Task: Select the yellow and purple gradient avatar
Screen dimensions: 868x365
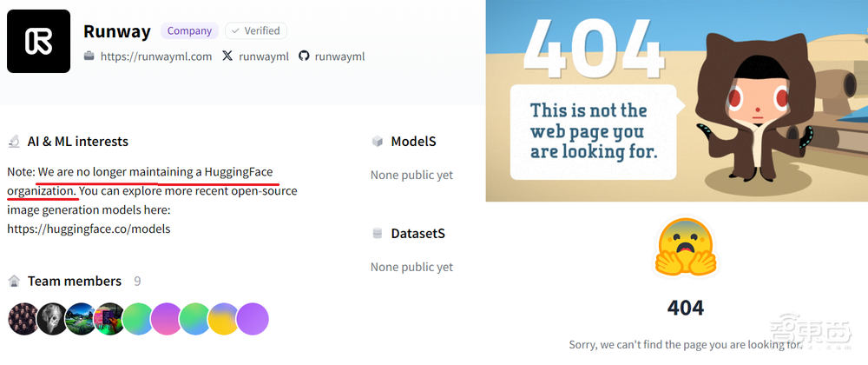Action: [224, 319]
